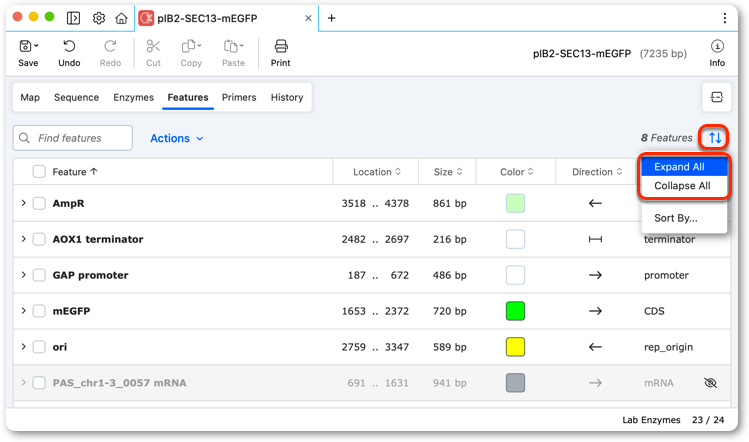This screenshot has height=442, width=749.
Task: Expand the ori feature row
Action: pyautogui.click(x=23, y=346)
